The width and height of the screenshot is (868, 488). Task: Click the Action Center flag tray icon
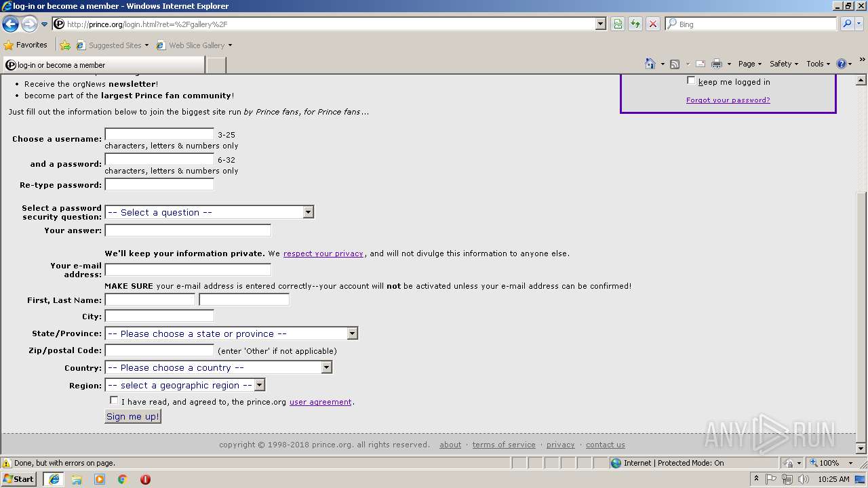click(x=771, y=479)
